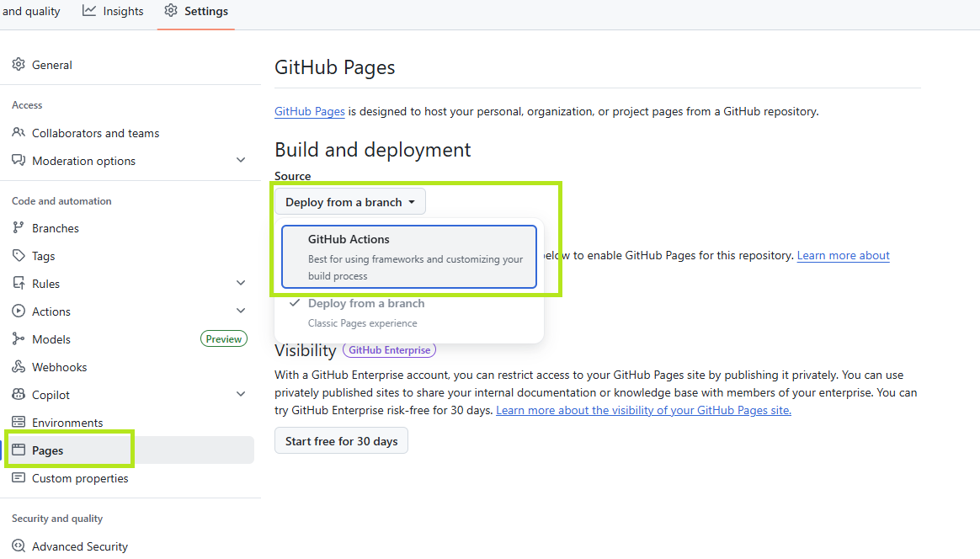Select GitHub Actions as deployment source
Image resolution: width=980 pixels, height=559 pixels.
(x=408, y=257)
